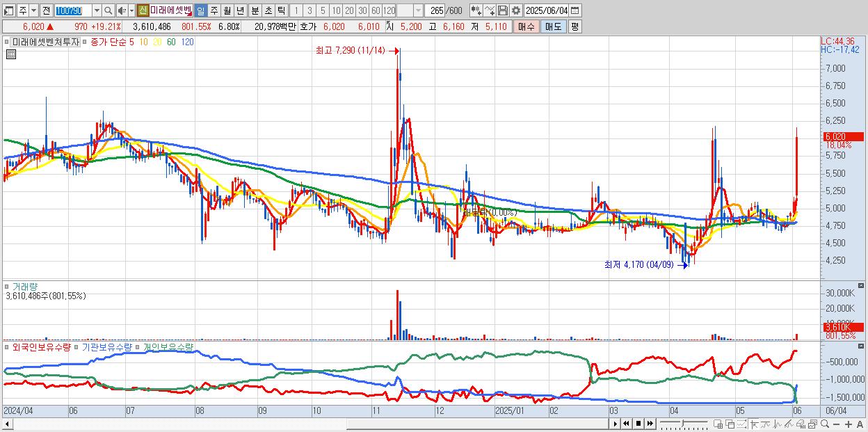This screenshot has width=868, height=432.
Task: Open the calendar date picker icon
Action: coord(575,10)
